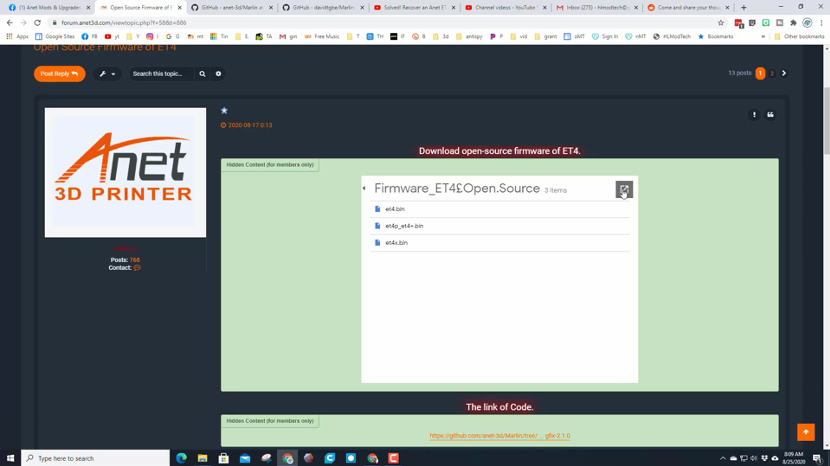
Task: Click the topic search magnifier icon
Action: (x=202, y=74)
